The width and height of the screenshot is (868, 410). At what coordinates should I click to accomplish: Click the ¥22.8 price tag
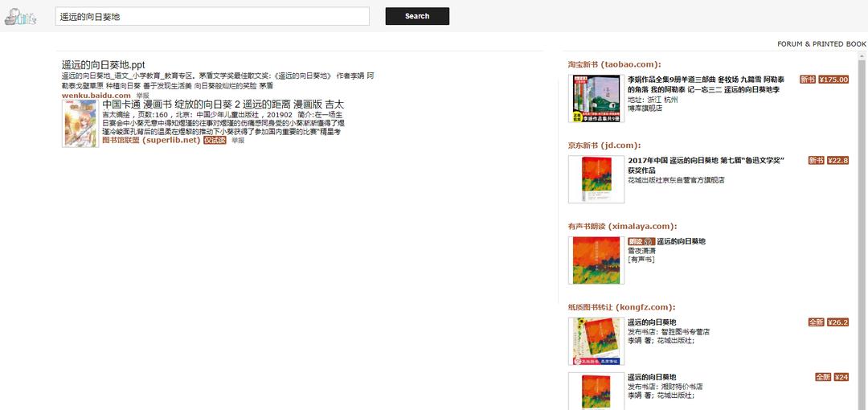pyautogui.click(x=837, y=160)
